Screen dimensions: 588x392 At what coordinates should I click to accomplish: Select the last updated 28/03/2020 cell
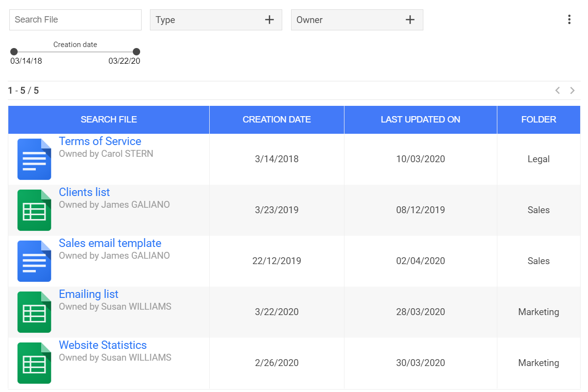pos(420,312)
